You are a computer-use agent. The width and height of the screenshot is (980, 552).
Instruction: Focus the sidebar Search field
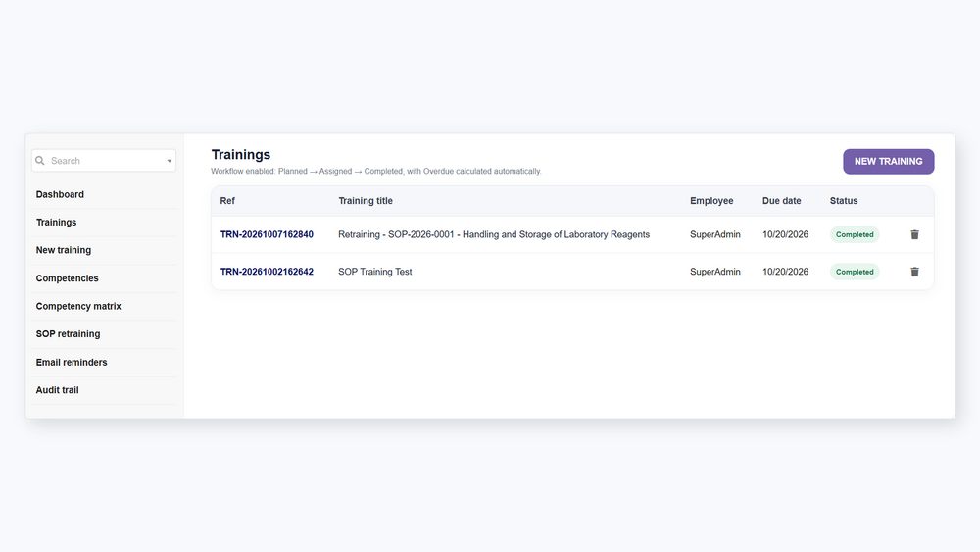104,161
